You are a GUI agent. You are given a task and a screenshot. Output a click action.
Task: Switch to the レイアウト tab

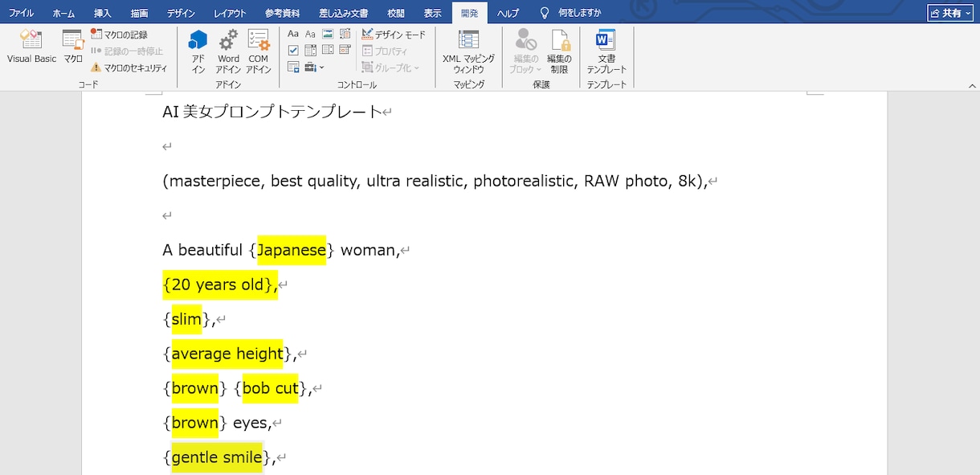pyautogui.click(x=231, y=13)
